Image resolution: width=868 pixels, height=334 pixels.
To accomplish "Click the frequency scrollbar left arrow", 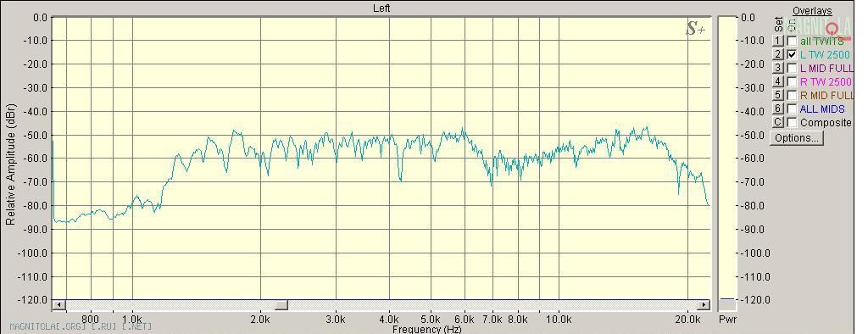I will 58,305.
